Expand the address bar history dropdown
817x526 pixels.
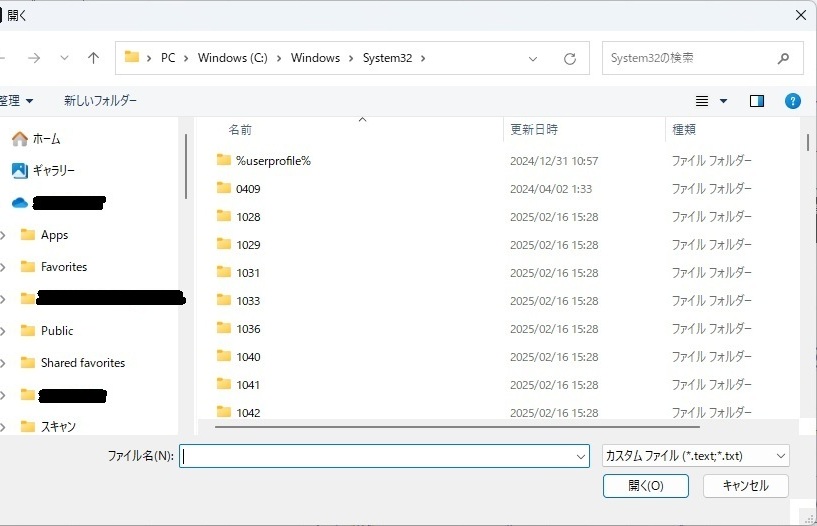tap(533, 58)
